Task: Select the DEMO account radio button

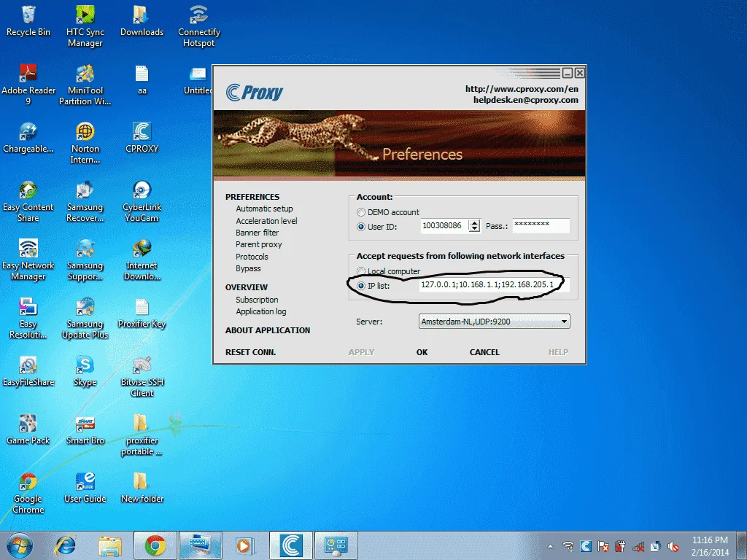Action: coord(361,212)
